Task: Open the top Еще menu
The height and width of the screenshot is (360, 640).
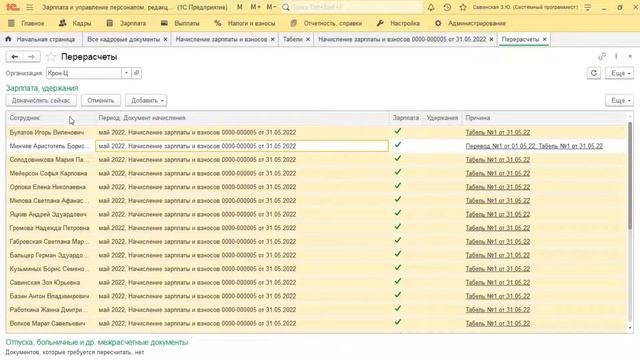Action: [620, 73]
